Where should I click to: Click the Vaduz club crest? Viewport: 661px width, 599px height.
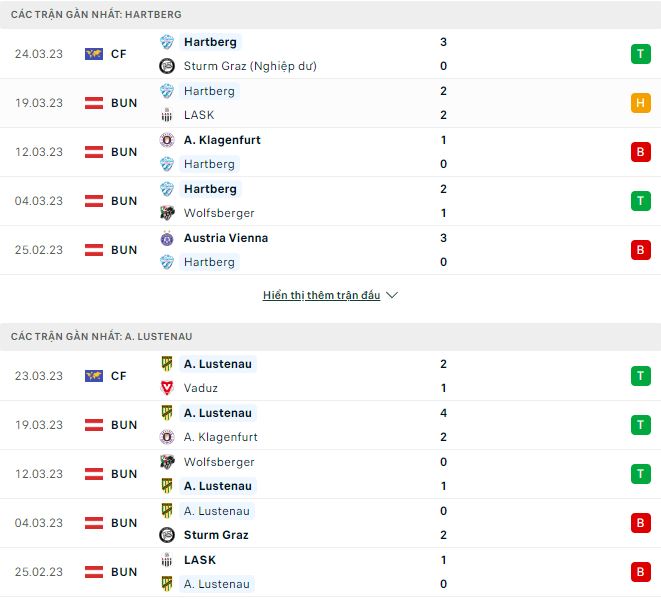(x=167, y=388)
